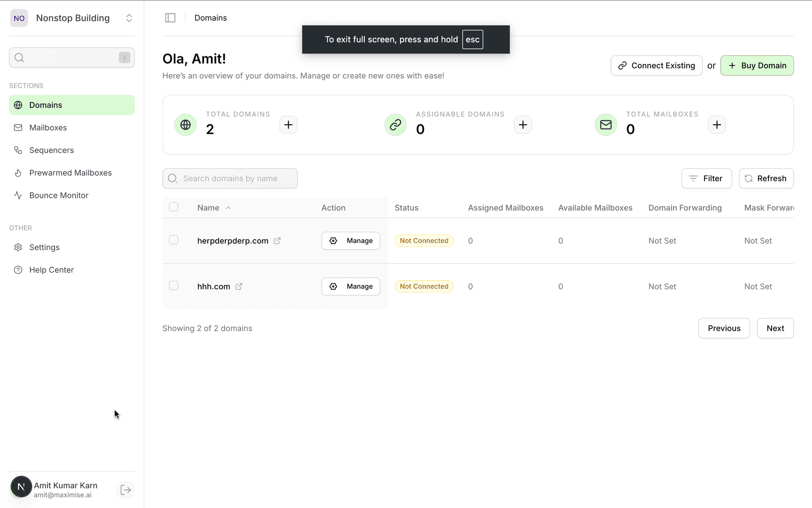Click Not Connected badge for hhh.com

click(x=424, y=286)
